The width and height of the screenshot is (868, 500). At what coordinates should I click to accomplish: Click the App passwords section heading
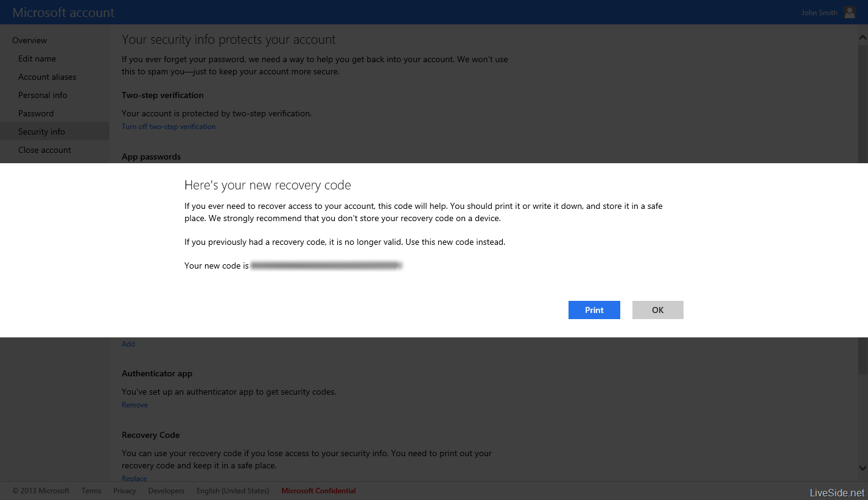(151, 157)
